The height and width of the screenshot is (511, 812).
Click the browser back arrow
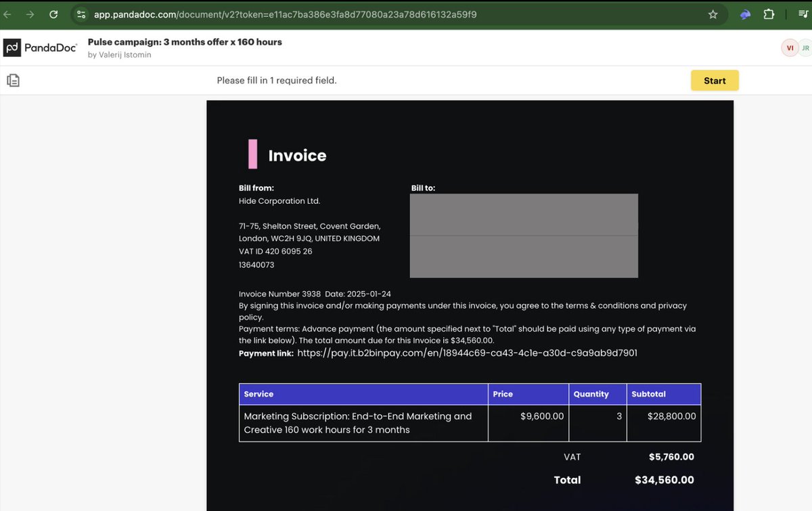coord(7,14)
